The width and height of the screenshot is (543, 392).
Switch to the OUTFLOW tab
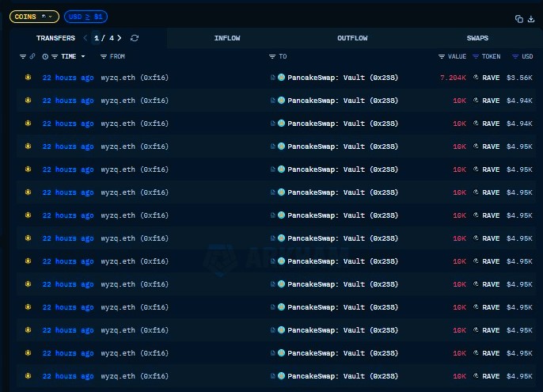(x=352, y=38)
